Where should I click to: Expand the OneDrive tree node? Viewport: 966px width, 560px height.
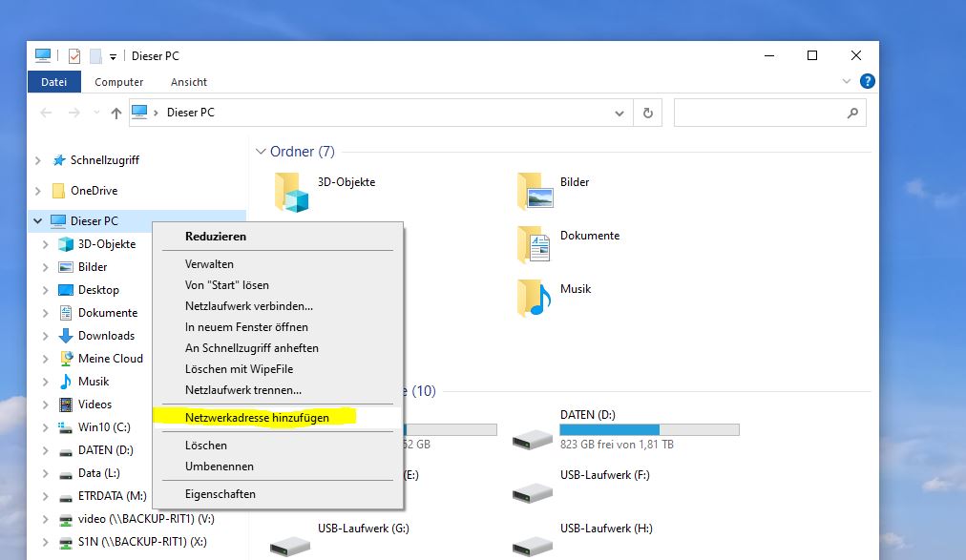[x=38, y=192]
